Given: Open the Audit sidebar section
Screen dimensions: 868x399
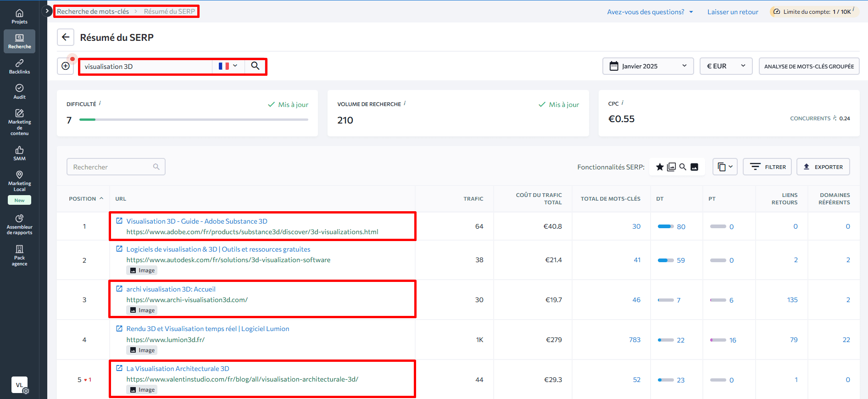Looking at the screenshot, I should pos(19,91).
